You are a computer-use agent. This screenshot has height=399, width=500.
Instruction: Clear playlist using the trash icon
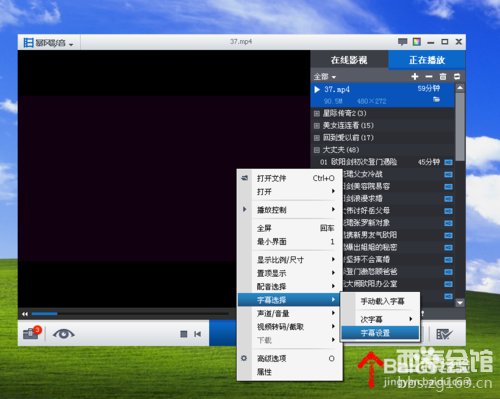point(443,76)
